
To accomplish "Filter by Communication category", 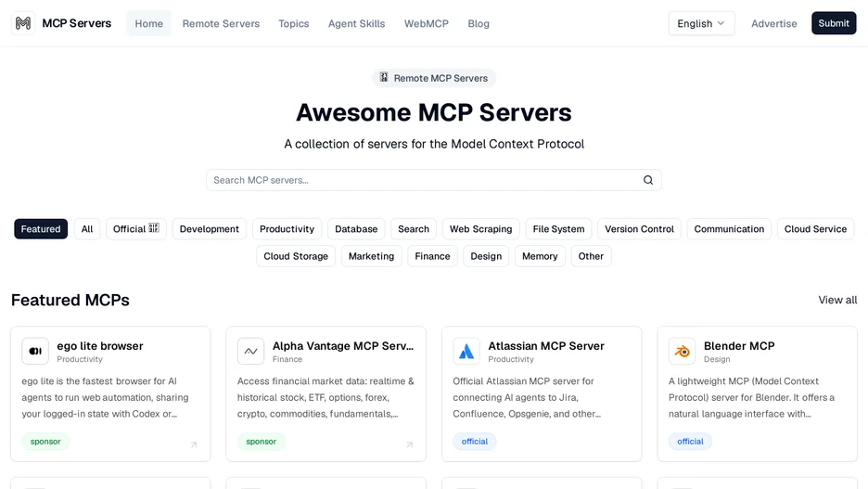I will click(x=729, y=228).
